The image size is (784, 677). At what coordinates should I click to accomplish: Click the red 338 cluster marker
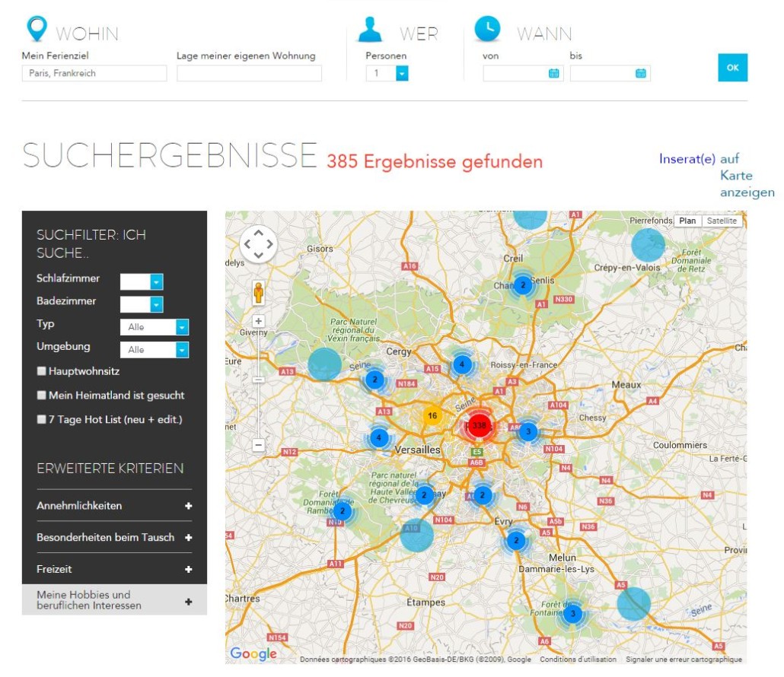click(479, 426)
